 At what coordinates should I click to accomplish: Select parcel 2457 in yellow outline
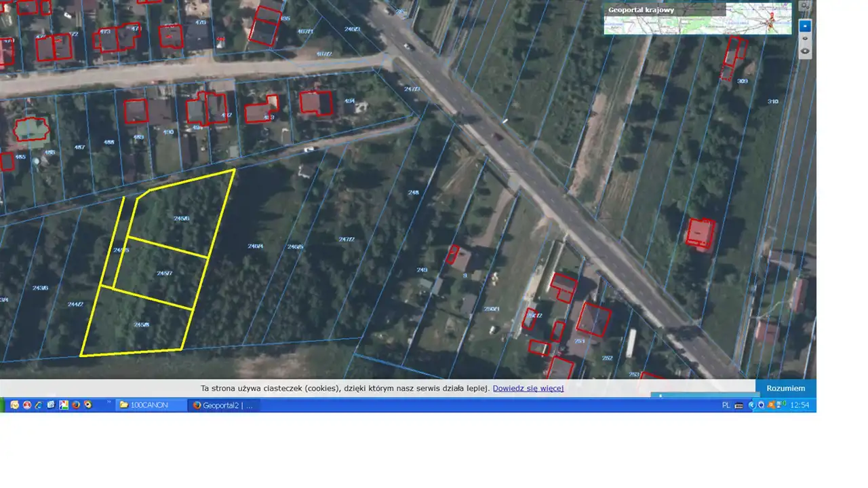pyautogui.click(x=163, y=274)
